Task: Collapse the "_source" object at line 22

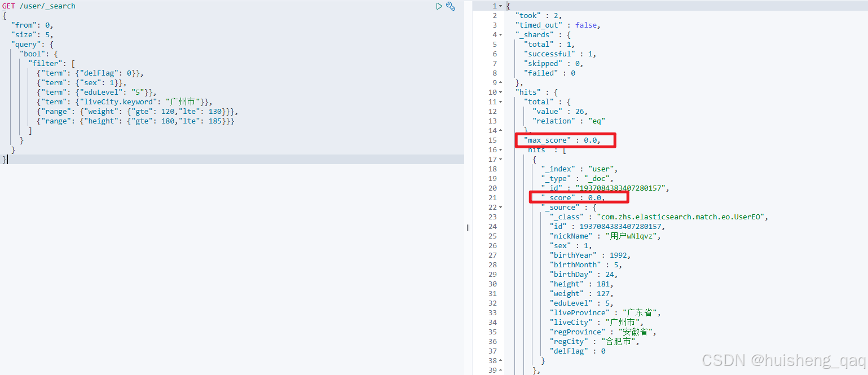Action: coord(500,208)
